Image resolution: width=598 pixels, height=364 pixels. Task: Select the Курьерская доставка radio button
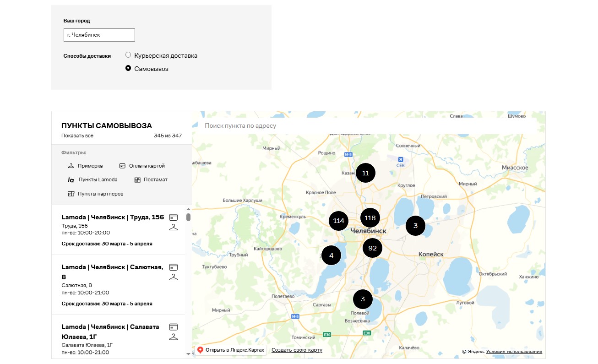pos(128,55)
